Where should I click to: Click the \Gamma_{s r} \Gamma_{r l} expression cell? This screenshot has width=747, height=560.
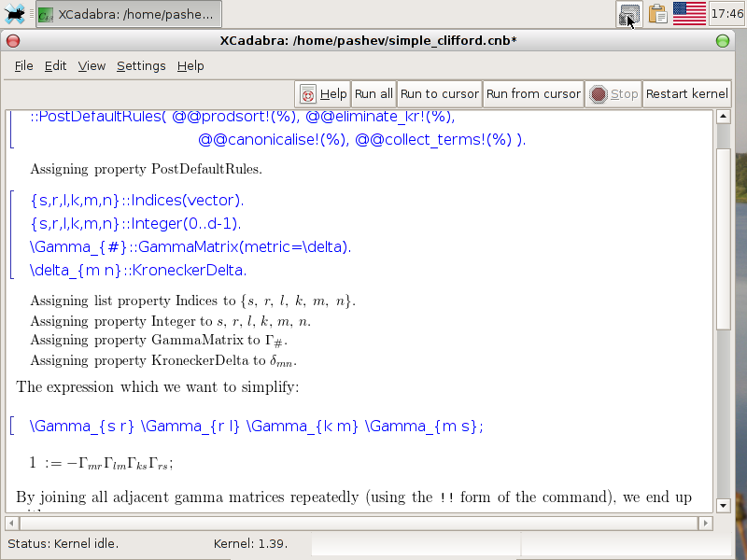click(x=256, y=426)
